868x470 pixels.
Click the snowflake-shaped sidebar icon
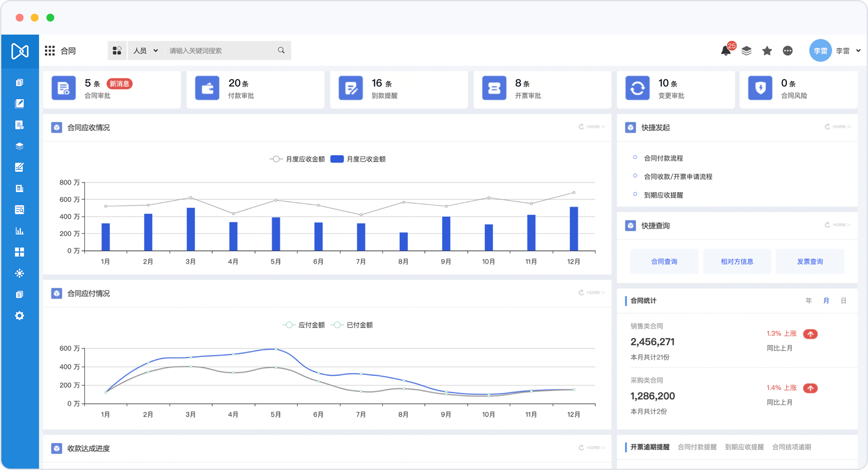(20, 273)
